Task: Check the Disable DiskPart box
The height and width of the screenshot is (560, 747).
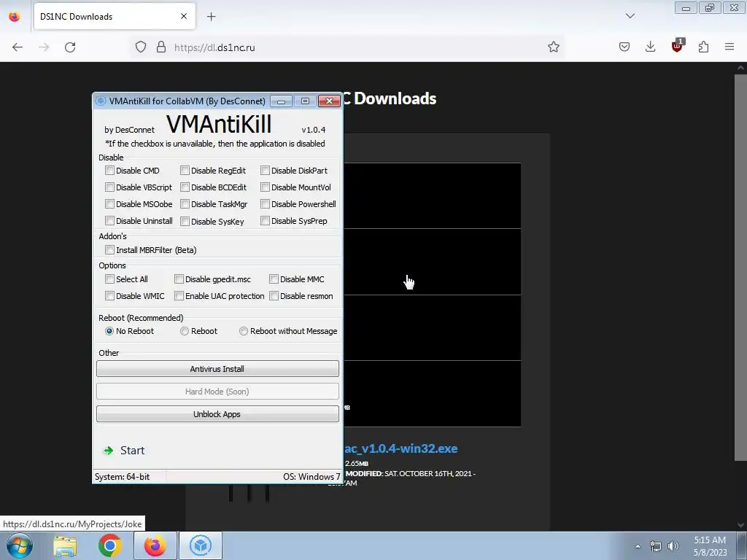Action: [266, 171]
